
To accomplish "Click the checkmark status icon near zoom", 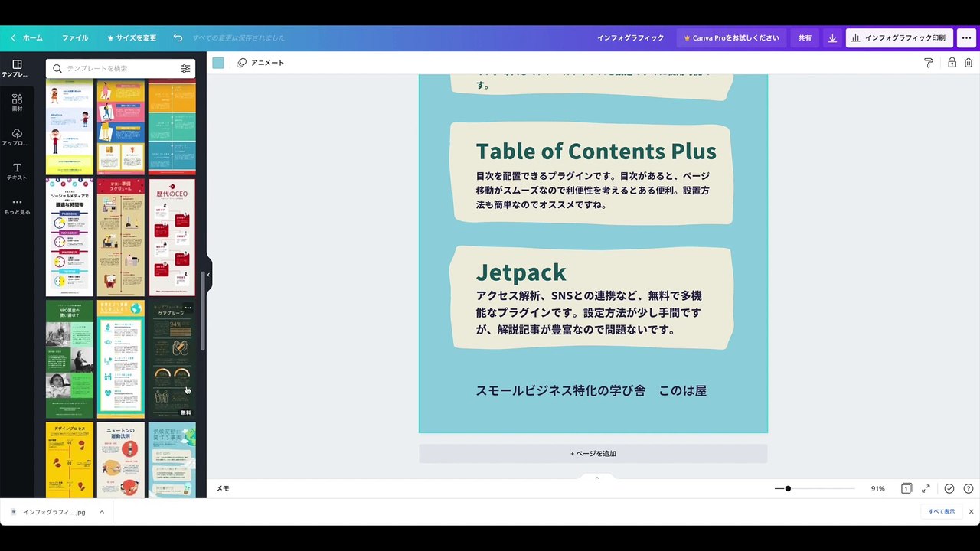I will (949, 488).
